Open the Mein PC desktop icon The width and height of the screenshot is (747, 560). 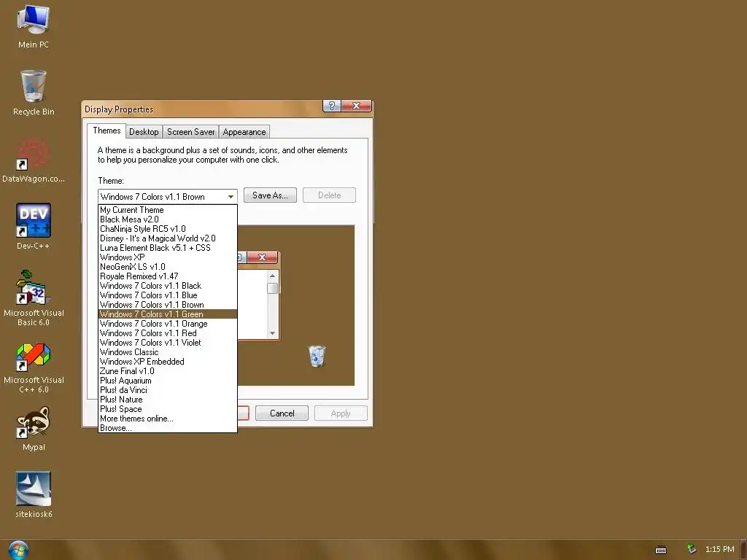pyautogui.click(x=34, y=26)
